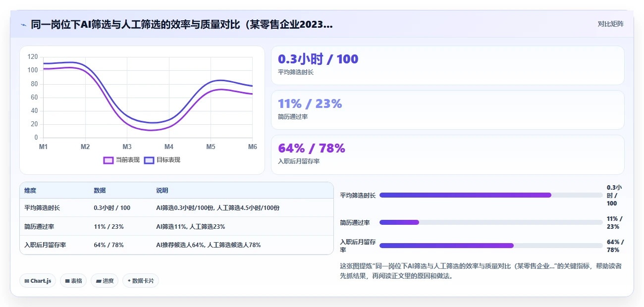Click the 平均筛选时长 progress bar
Image resolution: width=644 pixels, height=307 pixels.
point(491,195)
